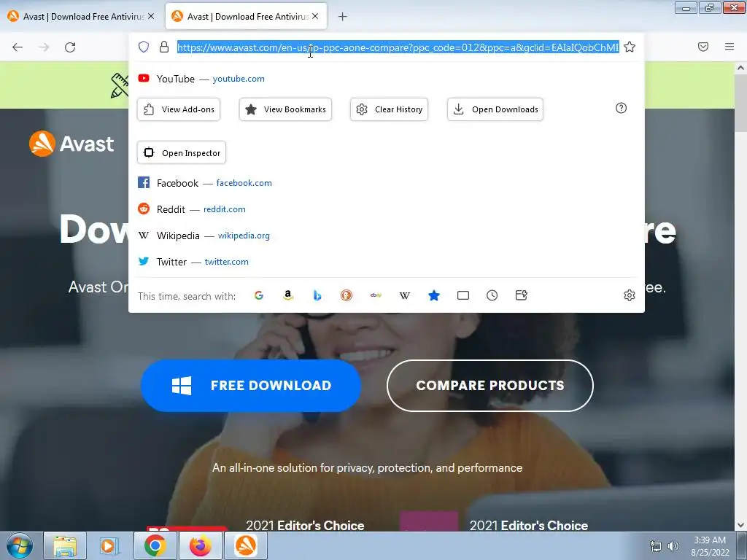
Task: Click the volume speaker tray icon
Action: coord(673,546)
